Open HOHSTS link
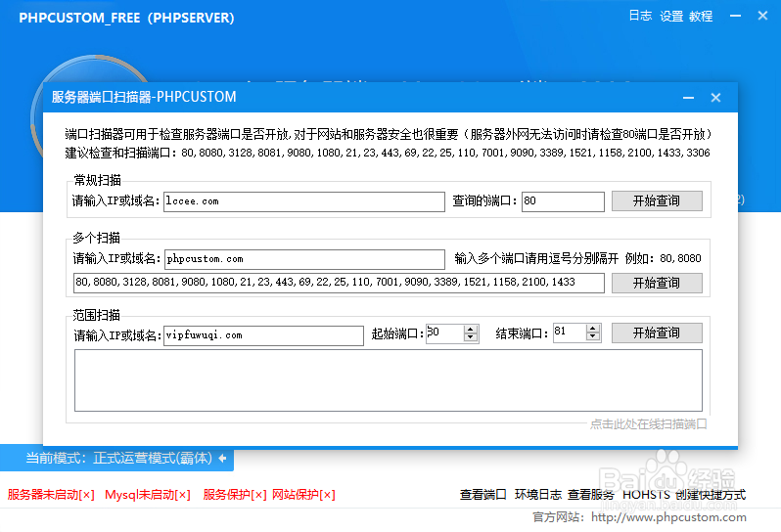Screen dimensions: 781x532 pos(646,495)
